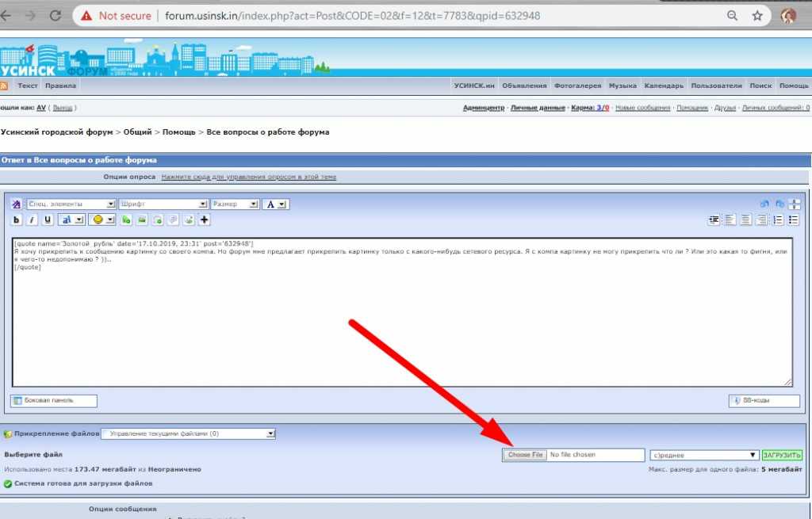Open the Фотогалерея menu item
This screenshot has height=519, width=812.
[577, 86]
